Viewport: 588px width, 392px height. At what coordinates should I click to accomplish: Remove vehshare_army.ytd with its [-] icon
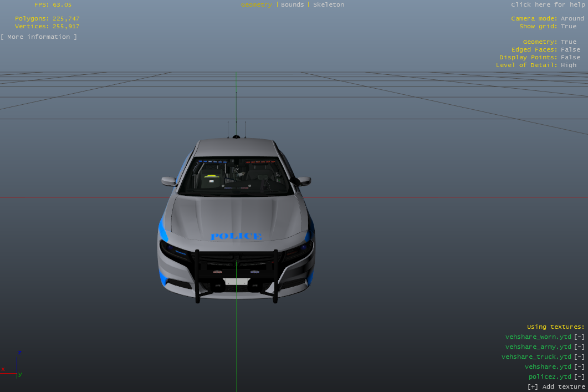579,347
